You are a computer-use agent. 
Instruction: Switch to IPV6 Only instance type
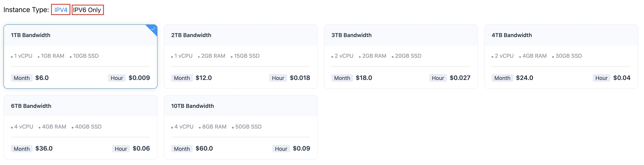(88, 10)
